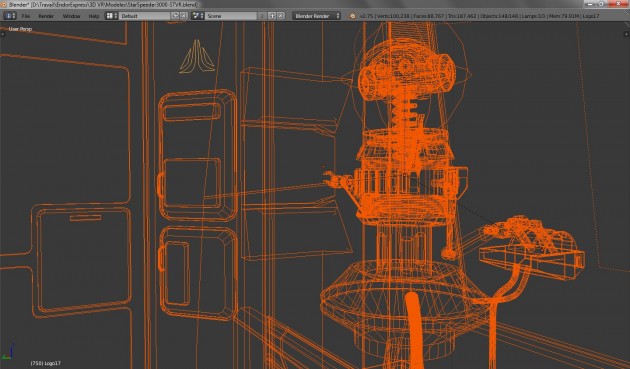Add a new scene with plus button
This screenshot has width=630, height=369.
272,16
